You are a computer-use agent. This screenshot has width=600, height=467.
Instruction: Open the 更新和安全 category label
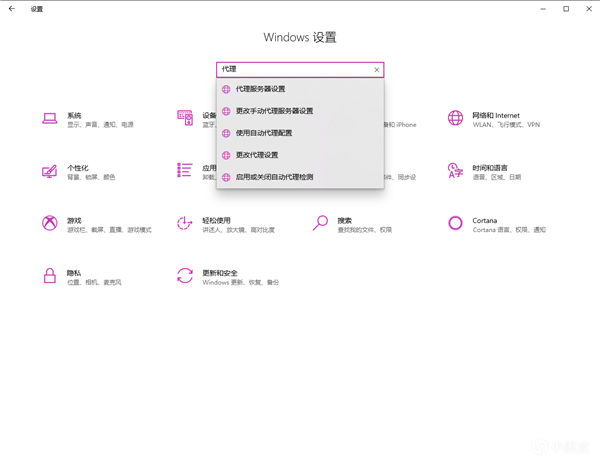point(220,273)
